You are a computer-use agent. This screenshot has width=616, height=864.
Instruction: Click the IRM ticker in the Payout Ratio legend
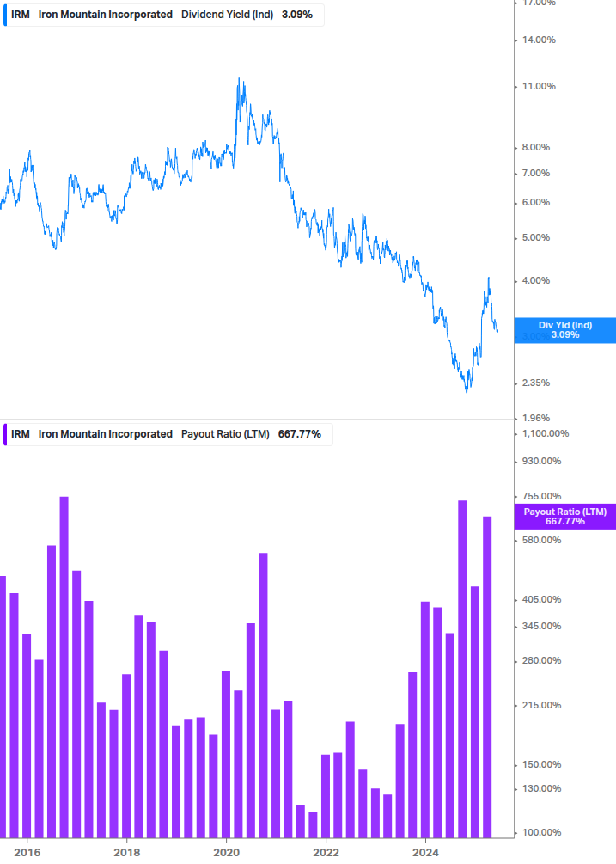pyautogui.click(x=21, y=434)
